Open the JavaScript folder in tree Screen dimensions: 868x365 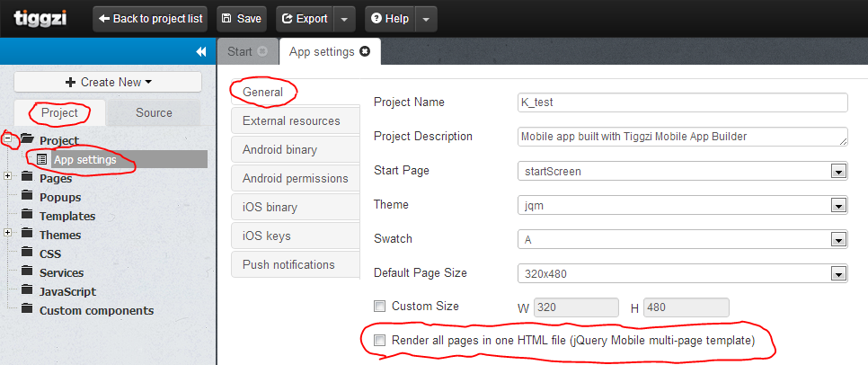(67, 291)
